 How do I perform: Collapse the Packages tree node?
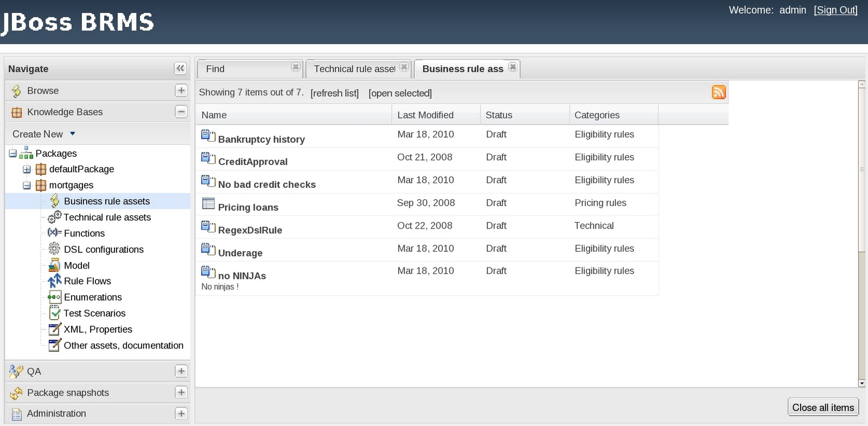12,154
